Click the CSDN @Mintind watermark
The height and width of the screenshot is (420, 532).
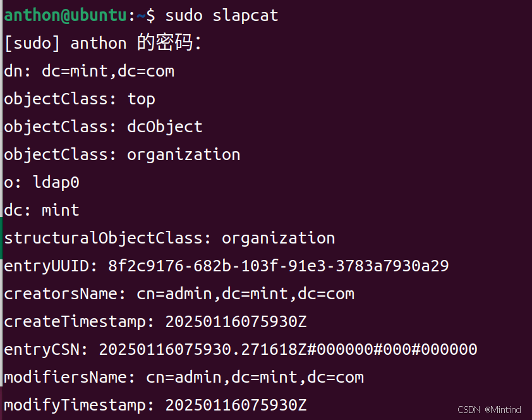click(x=489, y=410)
